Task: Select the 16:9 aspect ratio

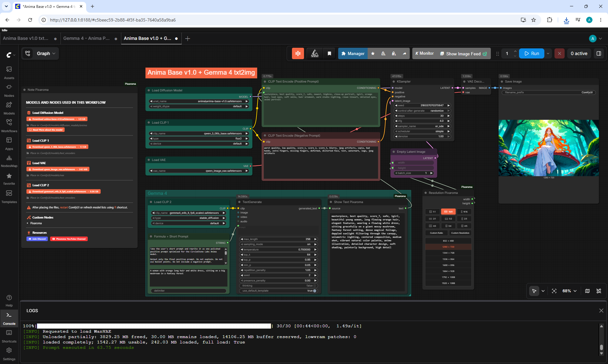Action: tap(448, 212)
